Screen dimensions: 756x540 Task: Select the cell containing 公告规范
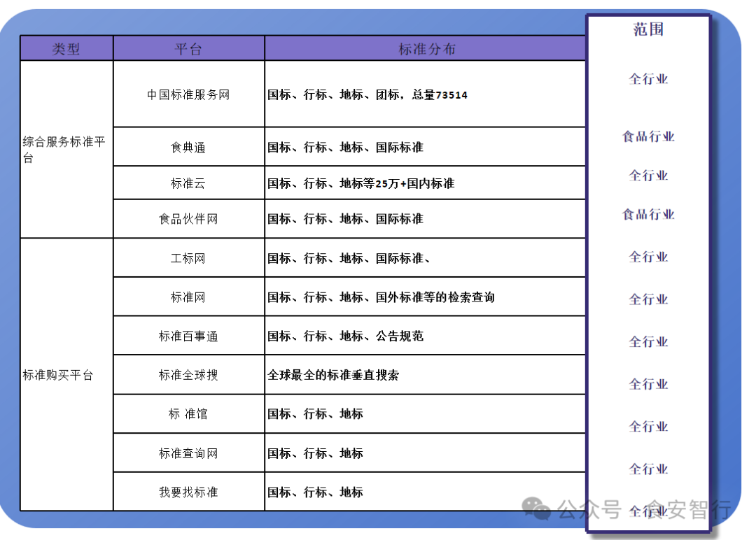pyautogui.click(x=426, y=336)
